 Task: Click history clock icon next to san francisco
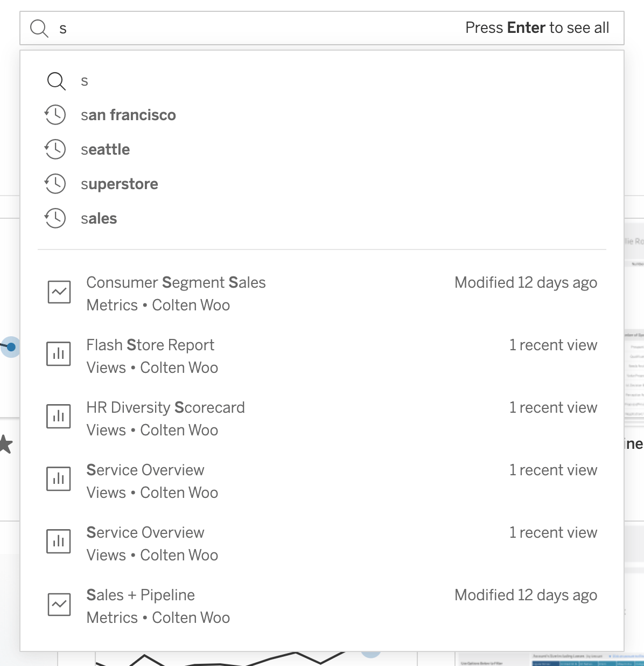point(55,115)
